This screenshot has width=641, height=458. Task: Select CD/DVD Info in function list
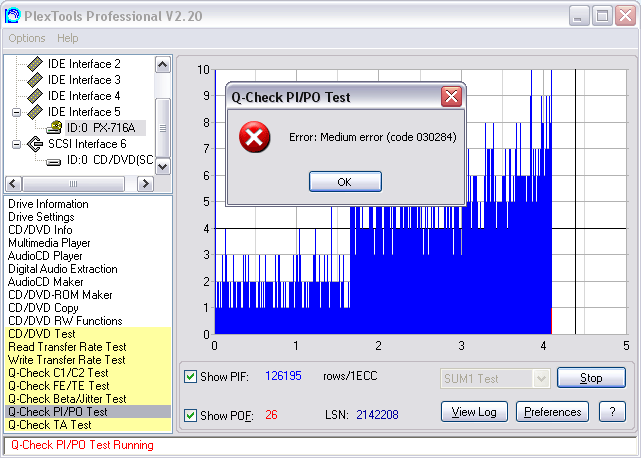(40, 230)
